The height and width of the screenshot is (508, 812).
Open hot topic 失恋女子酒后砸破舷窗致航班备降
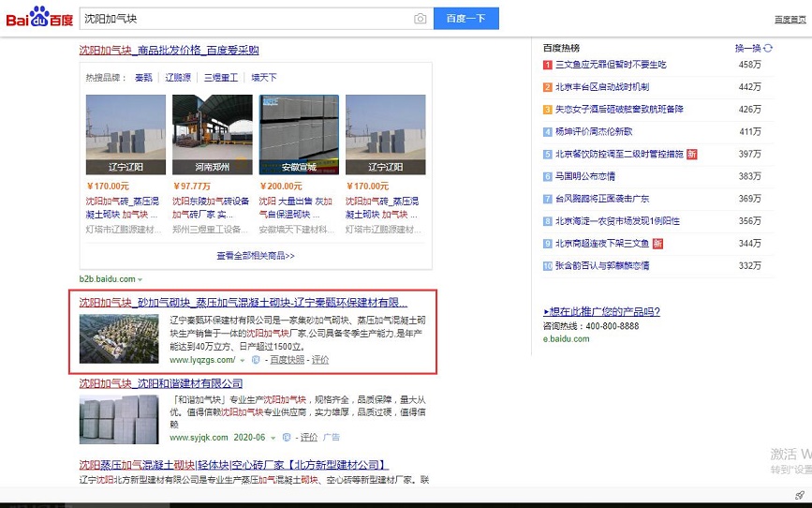(x=619, y=110)
